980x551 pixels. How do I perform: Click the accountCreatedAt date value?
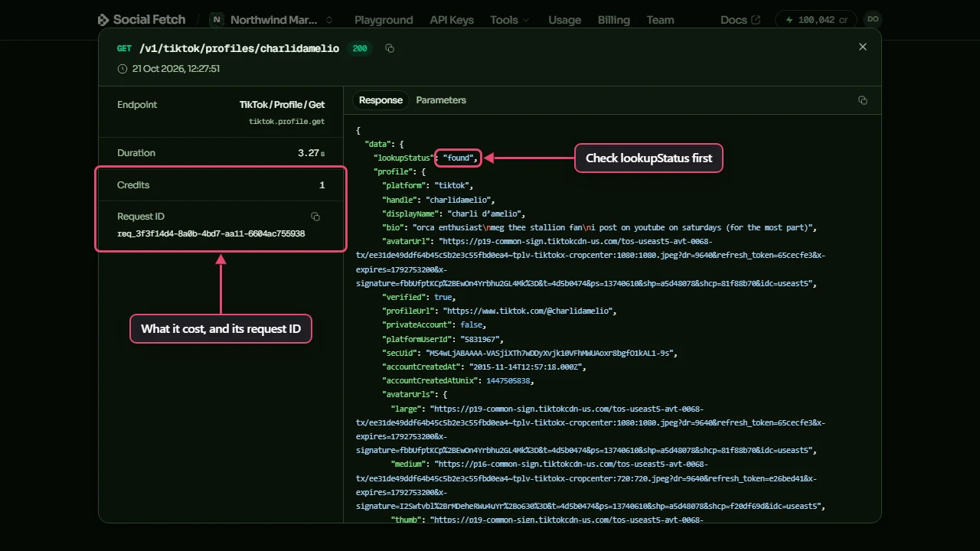pos(528,367)
